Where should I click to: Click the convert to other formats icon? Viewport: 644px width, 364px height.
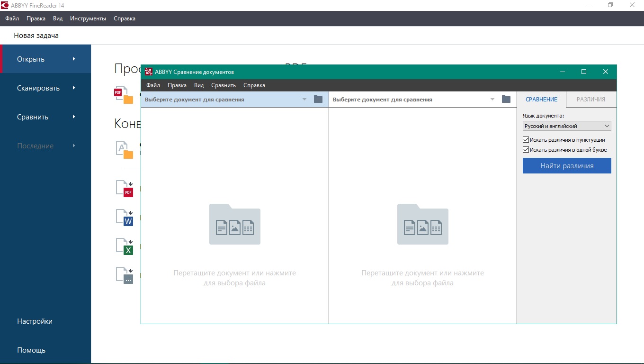(x=125, y=276)
